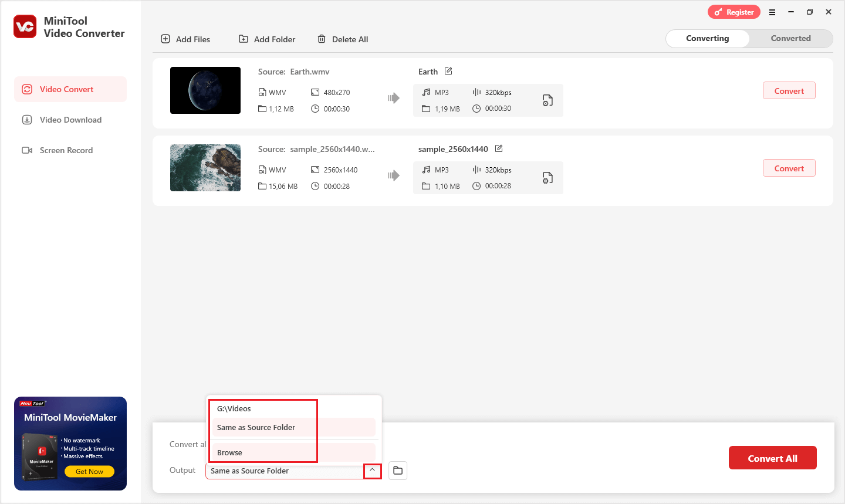This screenshot has height=504, width=845.
Task: Click sample_2560x1440 MP3 format icon
Action: [427, 170]
